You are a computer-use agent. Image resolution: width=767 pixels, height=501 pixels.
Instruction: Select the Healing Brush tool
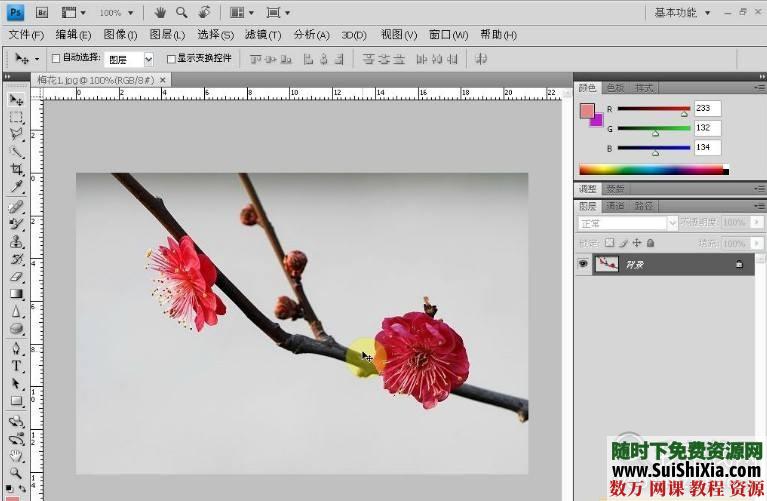pyautogui.click(x=16, y=207)
